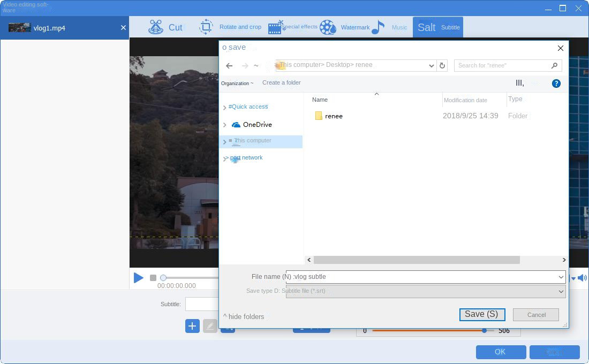This screenshot has height=364, width=589.
Task: Click the speaker volume icon
Action: point(582,278)
